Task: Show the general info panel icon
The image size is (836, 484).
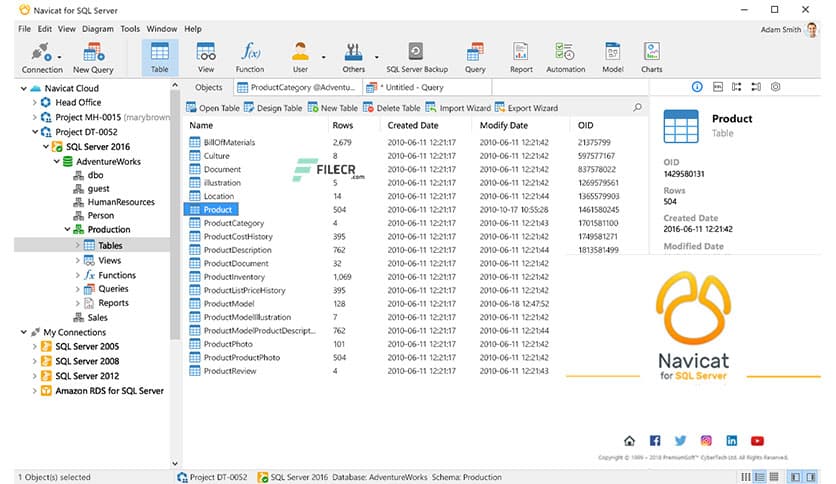Action: 697,87
